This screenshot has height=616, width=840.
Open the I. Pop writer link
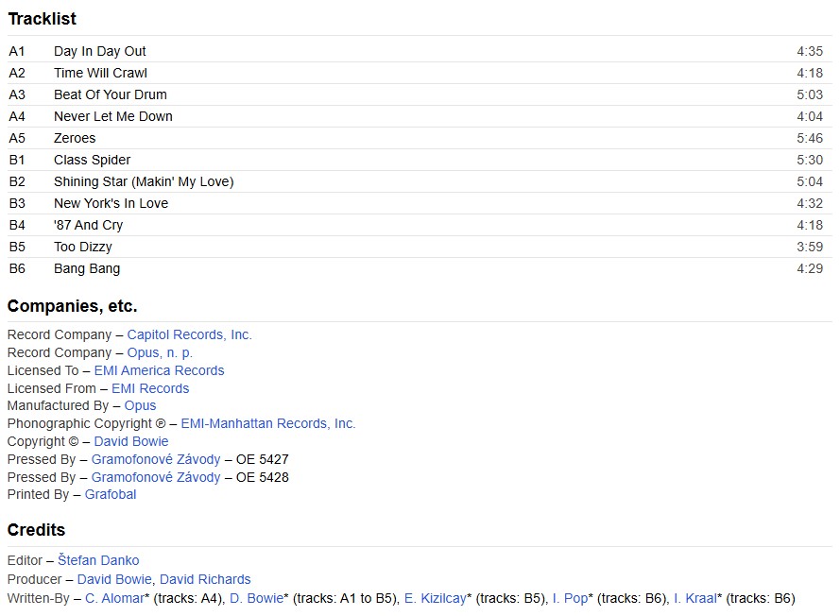coord(570,598)
